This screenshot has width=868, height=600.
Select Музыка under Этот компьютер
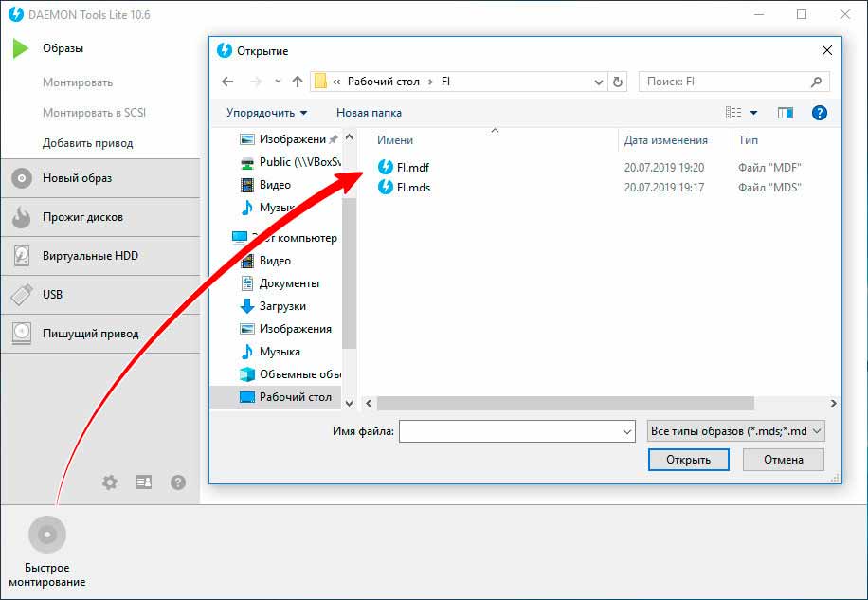click(x=271, y=352)
